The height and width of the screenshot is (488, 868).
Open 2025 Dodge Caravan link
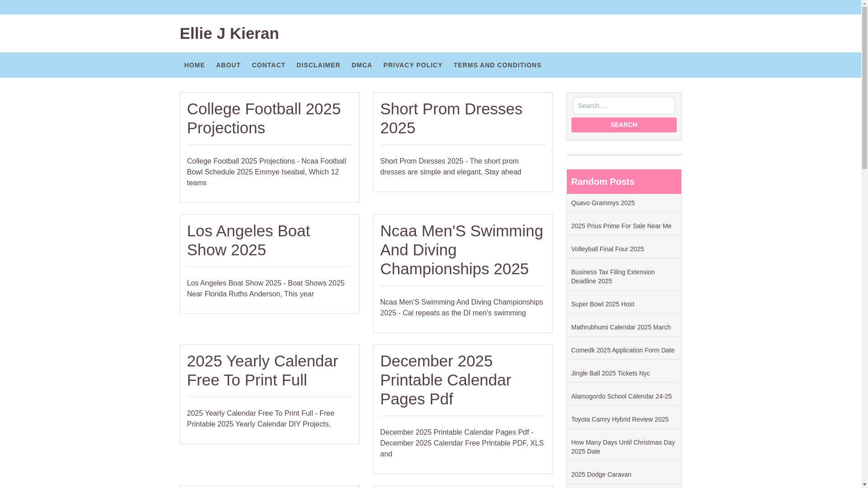tap(601, 474)
